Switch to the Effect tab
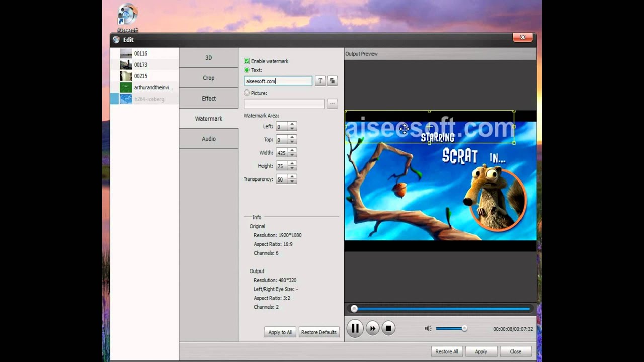The width and height of the screenshot is (644, 362). point(209,99)
